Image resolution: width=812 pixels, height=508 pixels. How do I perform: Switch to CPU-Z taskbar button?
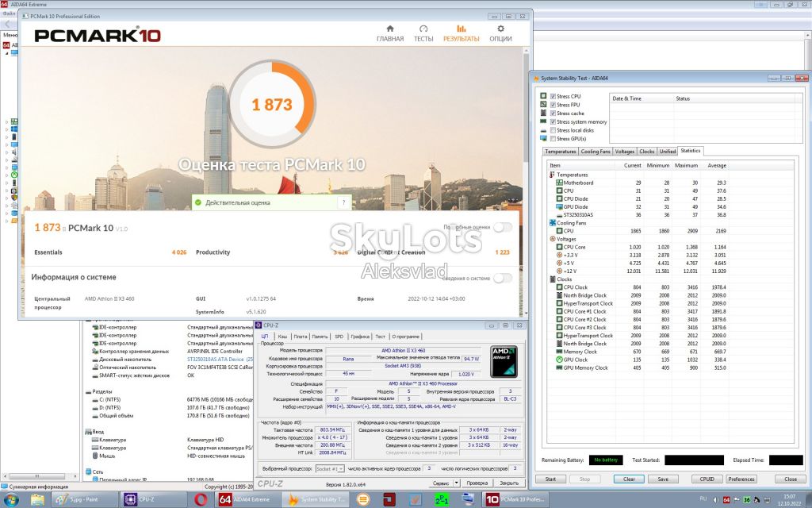click(x=153, y=500)
